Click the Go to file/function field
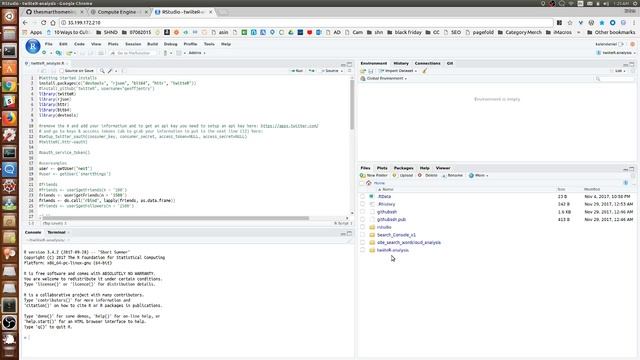Viewport: 640px width, 360px height. pyautogui.click(x=133, y=53)
